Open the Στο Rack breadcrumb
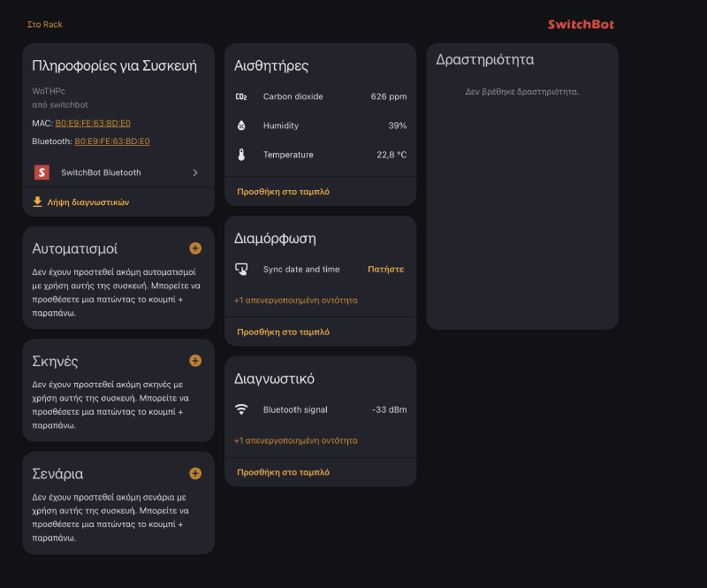707x588 pixels. pos(45,24)
